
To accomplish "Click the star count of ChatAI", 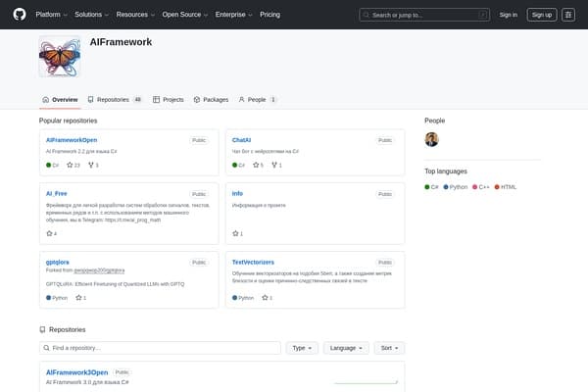I will (258, 165).
